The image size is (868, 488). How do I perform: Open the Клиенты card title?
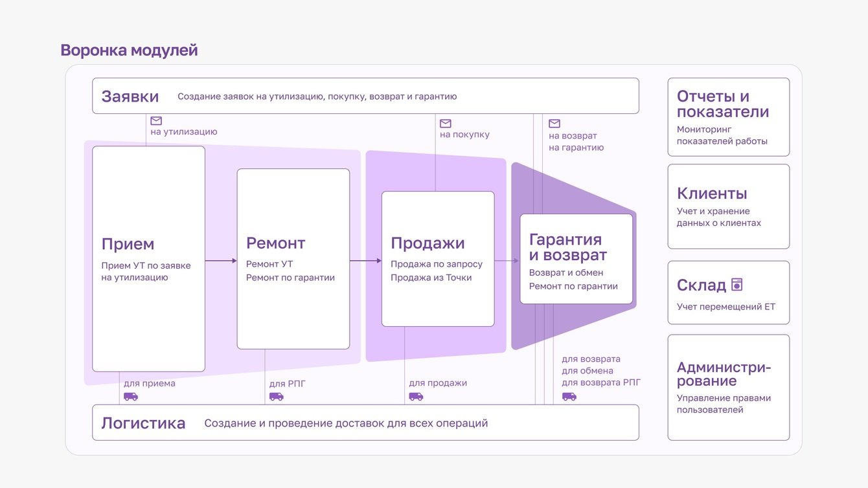click(x=712, y=194)
